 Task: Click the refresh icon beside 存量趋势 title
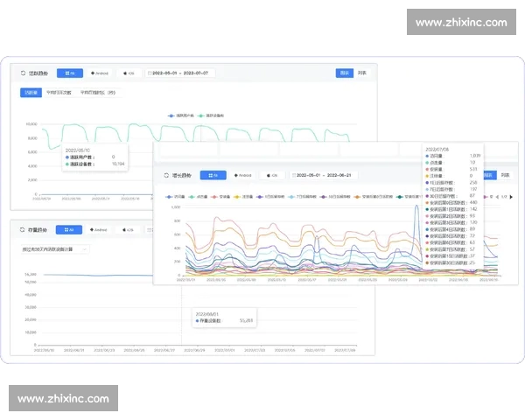[21, 230]
